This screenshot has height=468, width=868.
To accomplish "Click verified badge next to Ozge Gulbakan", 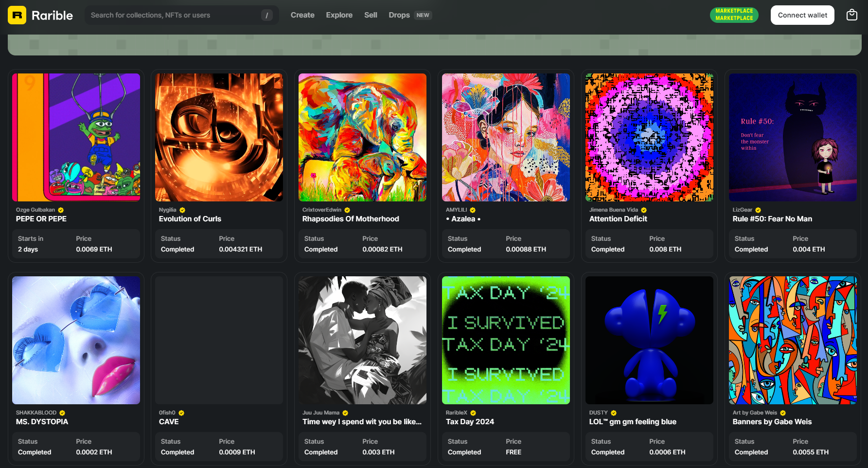I will pyautogui.click(x=61, y=210).
